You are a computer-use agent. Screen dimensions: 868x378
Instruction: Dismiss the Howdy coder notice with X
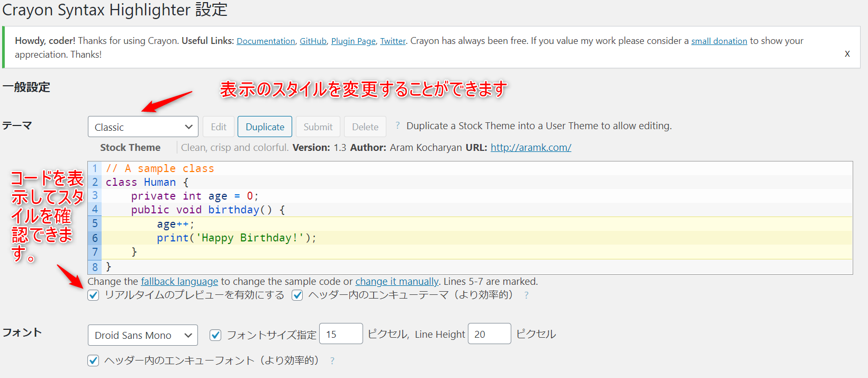[847, 53]
